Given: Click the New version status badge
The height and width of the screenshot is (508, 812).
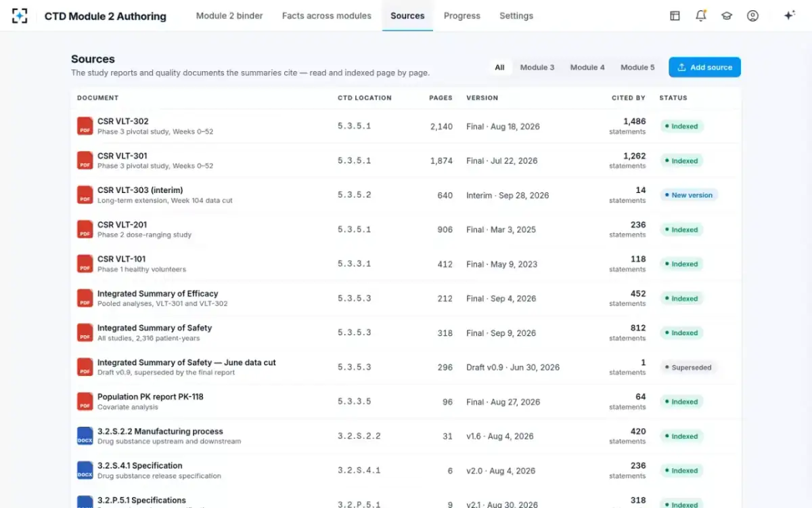Looking at the screenshot, I should pyautogui.click(x=689, y=195).
